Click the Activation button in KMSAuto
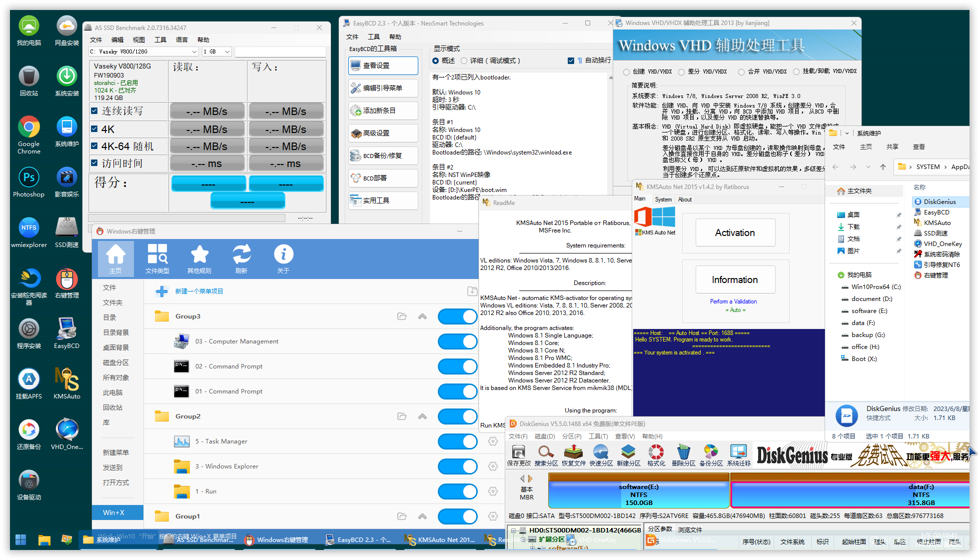This screenshot has height=560, width=980. click(x=735, y=232)
